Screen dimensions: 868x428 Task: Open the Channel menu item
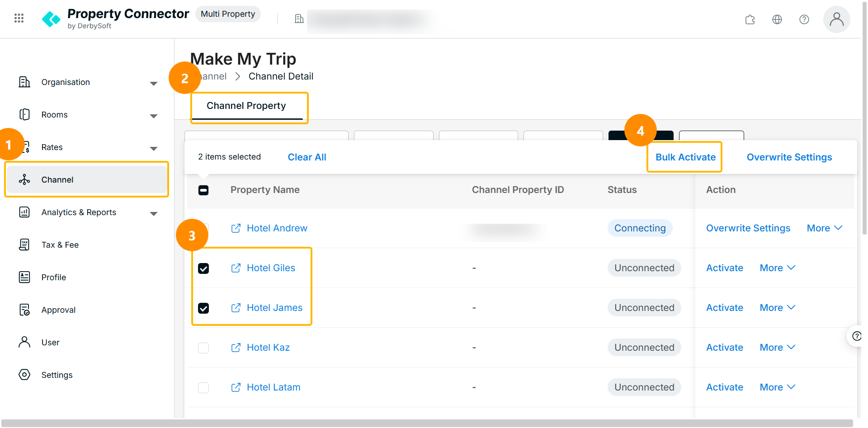[x=87, y=179]
